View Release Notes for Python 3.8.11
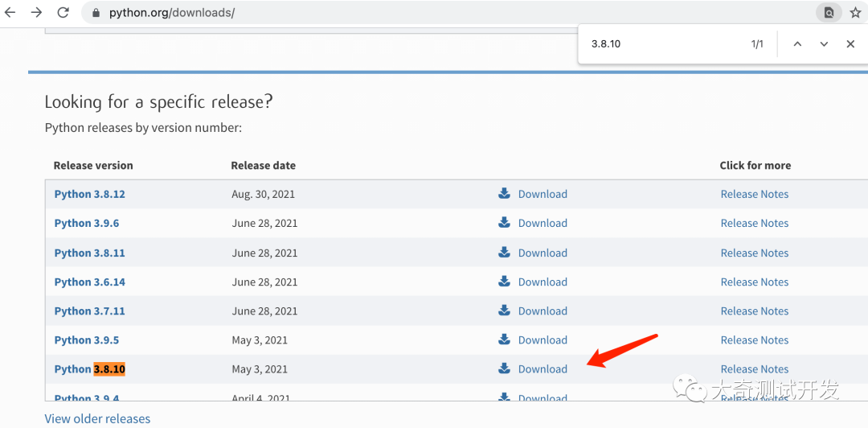 click(x=755, y=253)
